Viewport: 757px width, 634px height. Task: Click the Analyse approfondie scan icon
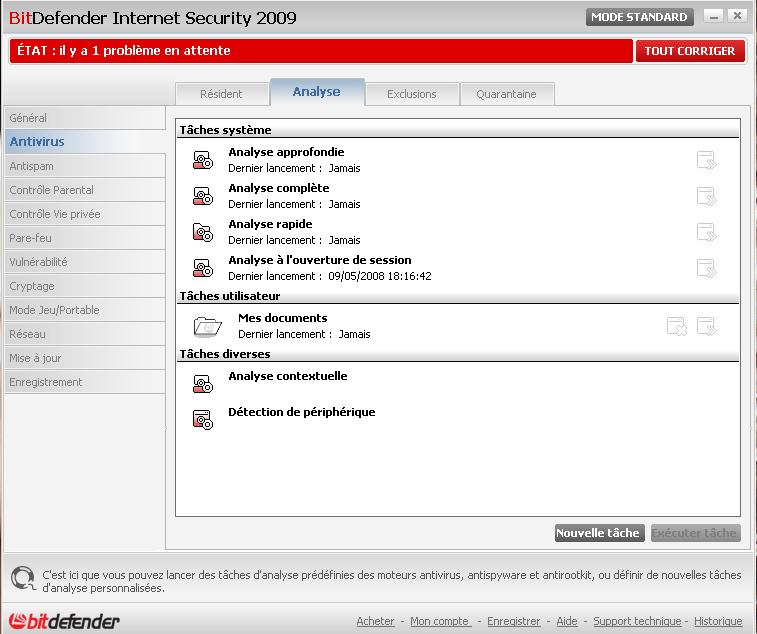(x=203, y=160)
